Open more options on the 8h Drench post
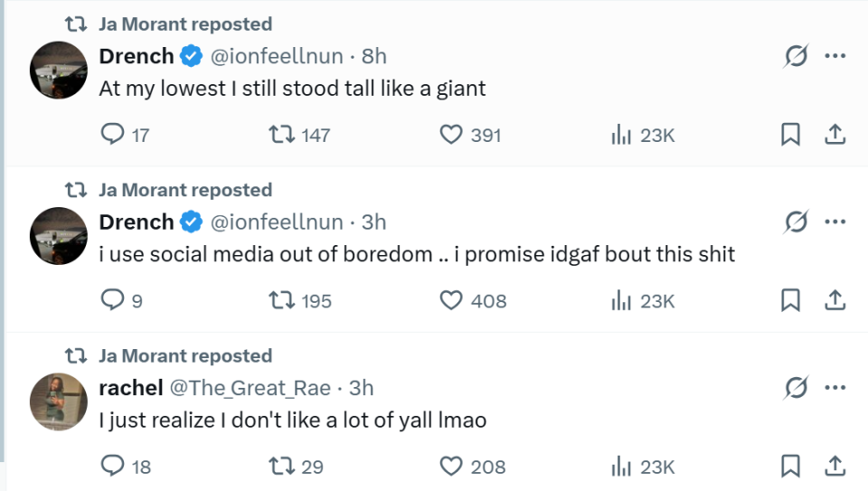This screenshot has height=491, width=868. [835, 56]
